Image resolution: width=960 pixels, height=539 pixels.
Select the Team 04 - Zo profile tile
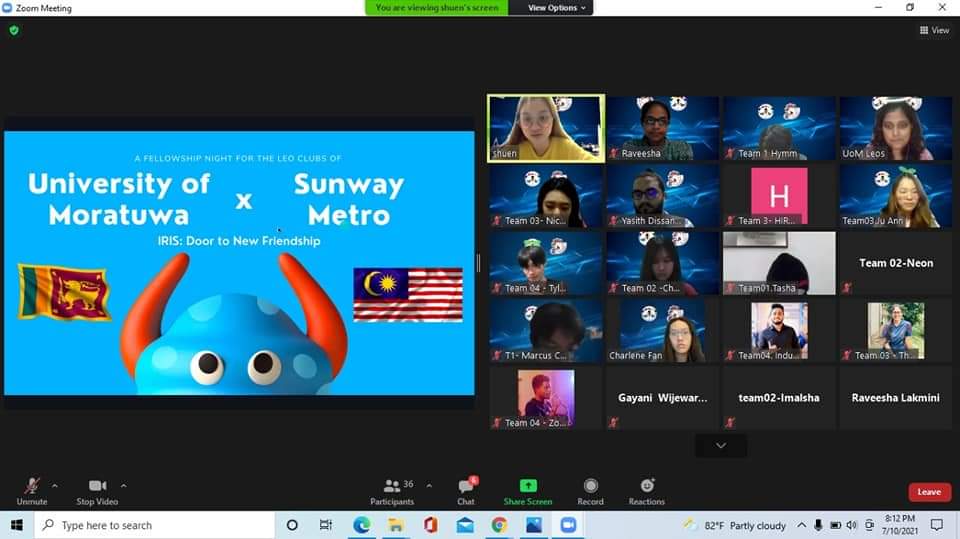pos(546,398)
